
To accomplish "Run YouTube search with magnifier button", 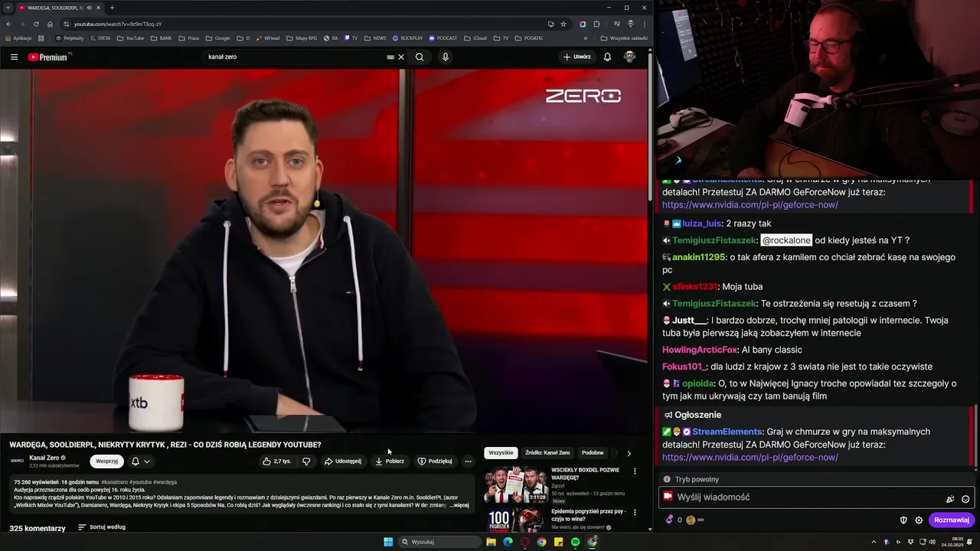I will [x=420, y=57].
